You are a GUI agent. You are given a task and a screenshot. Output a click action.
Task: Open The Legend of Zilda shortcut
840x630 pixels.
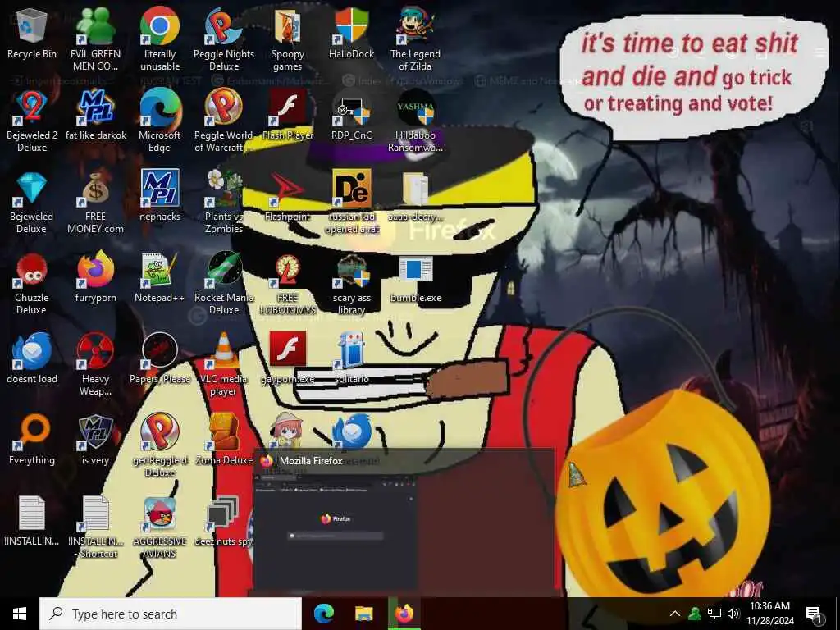(x=415, y=39)
